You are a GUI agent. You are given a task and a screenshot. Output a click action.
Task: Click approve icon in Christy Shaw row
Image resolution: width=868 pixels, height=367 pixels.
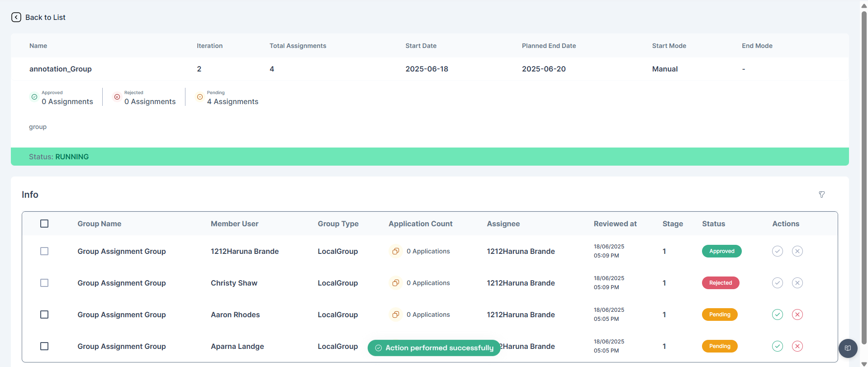click(778, 283)
